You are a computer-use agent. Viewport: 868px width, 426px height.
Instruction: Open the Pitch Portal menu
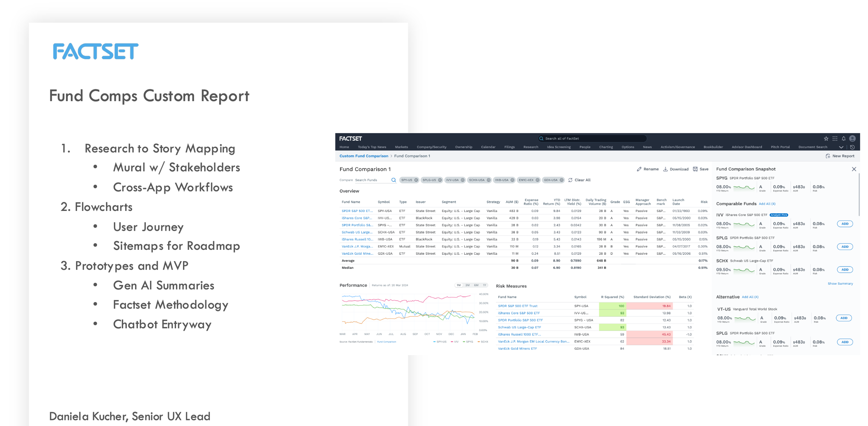tap(780, 147)
